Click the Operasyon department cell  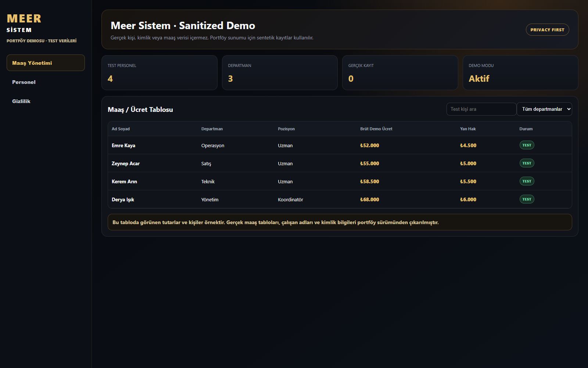point(213,145)
